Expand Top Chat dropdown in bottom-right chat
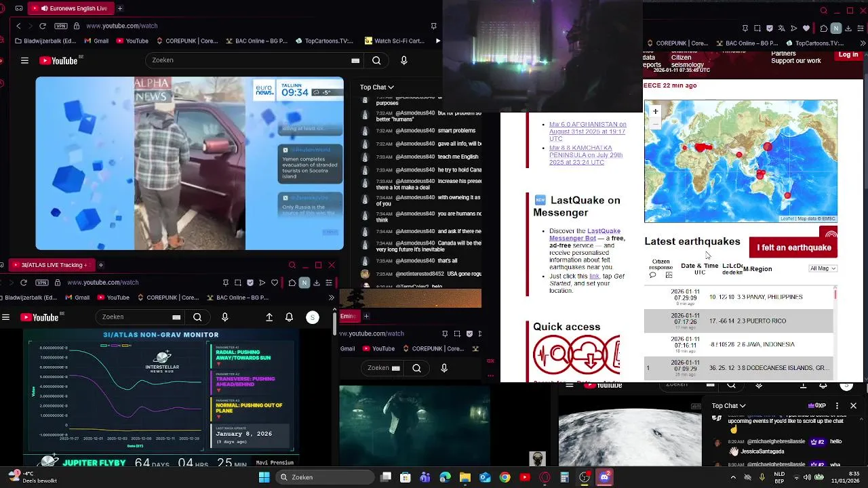Image resolution: width=868 pixels, height=488 pixels. 728,406
